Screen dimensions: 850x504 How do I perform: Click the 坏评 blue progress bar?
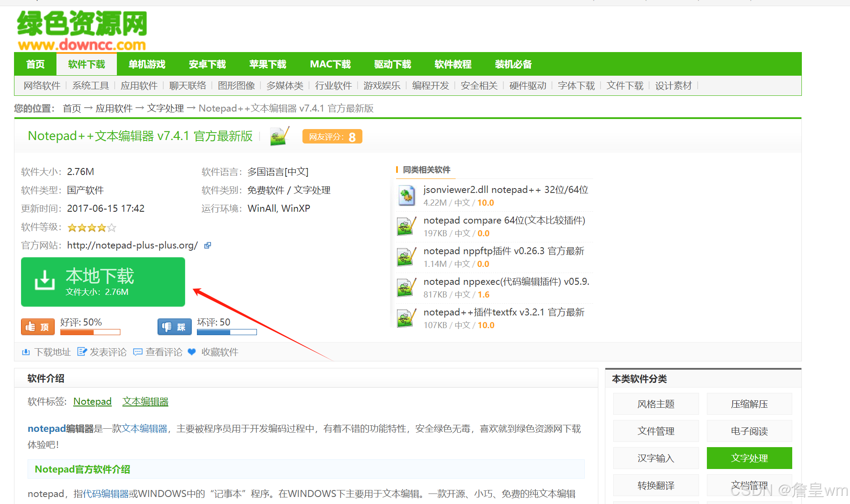click(x=227, y=332)
